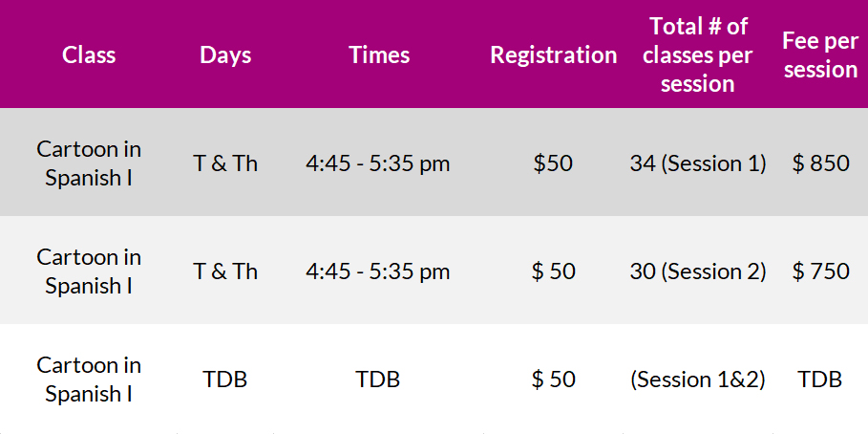The height and width of the screenshot is (434, 868).
Task: Select first row's 4:45 - 5:35 pm time
Action: [x=377, y=163]
